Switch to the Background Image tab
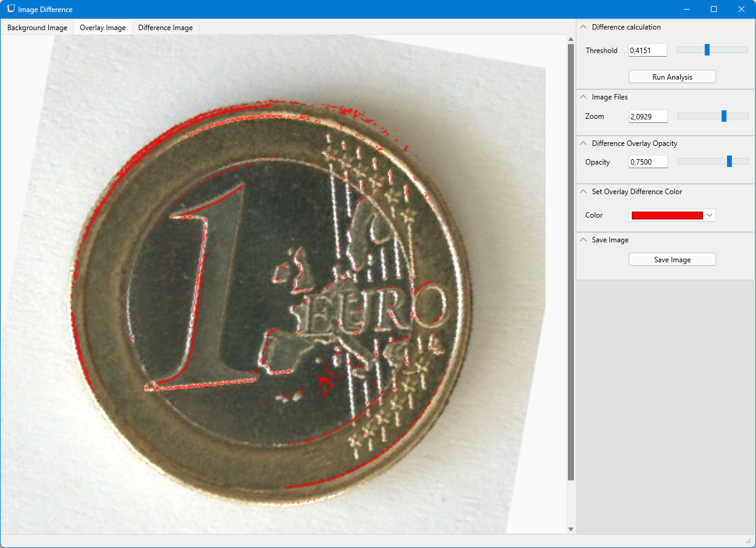The height and width of the screenshot is (548, 756). tap(36, 27)
